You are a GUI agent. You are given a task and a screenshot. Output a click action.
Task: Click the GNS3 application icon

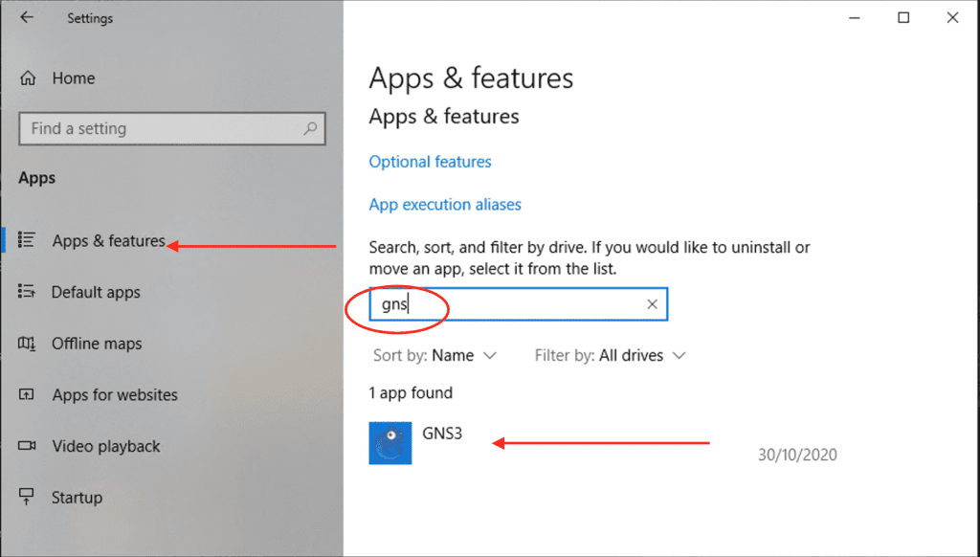390,442
